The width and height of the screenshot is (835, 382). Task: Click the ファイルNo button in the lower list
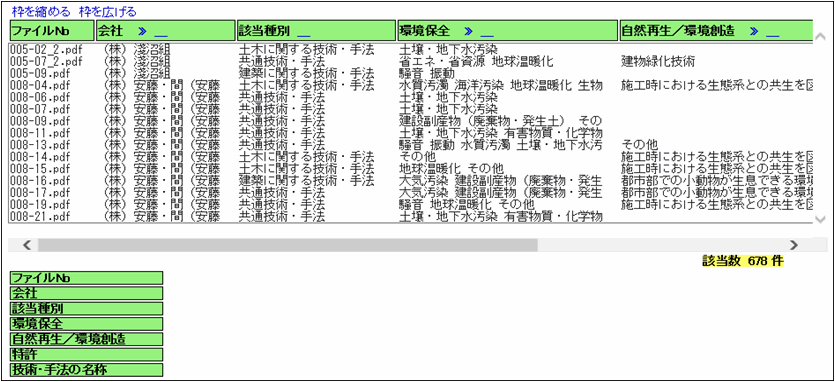pos(86,278)
